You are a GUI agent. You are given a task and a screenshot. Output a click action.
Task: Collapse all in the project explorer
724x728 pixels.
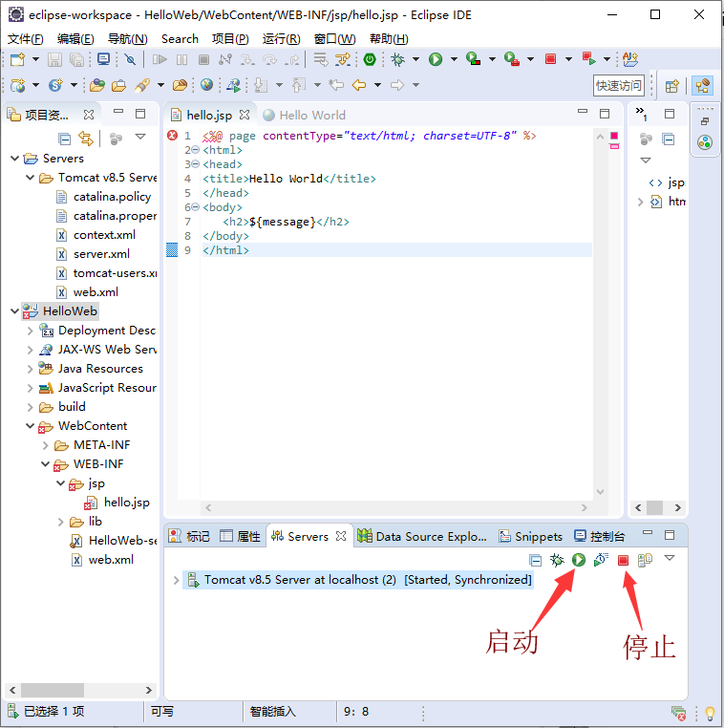tap(65, 139)
